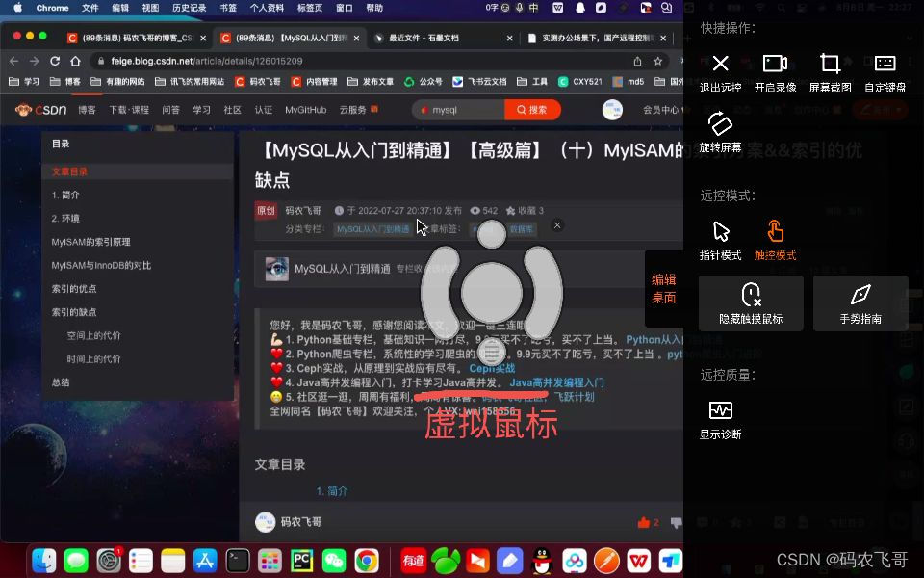Open Reminders in the dock

141,561
